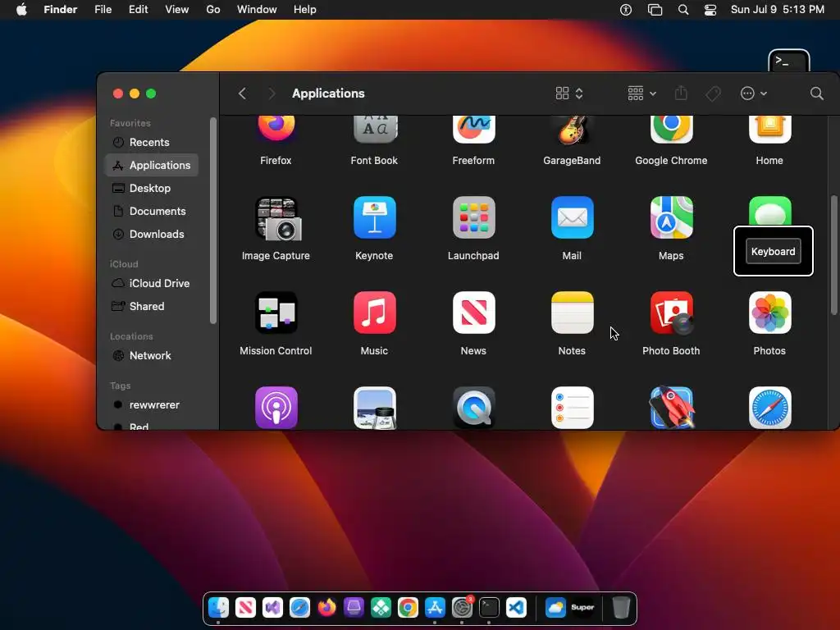Click the Keyboard accessibility button
Viewport: 840px width, 630px height.
click(x=773, y=251)
